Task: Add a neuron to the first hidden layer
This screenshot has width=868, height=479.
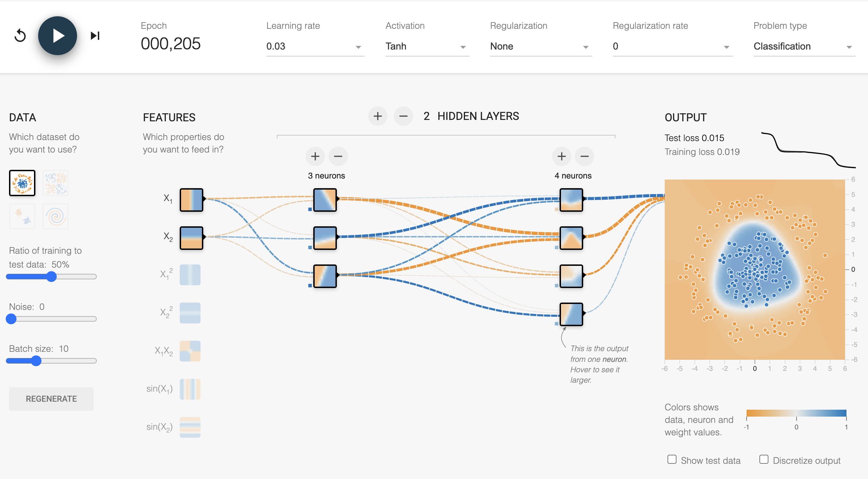Action: point(315,156)
